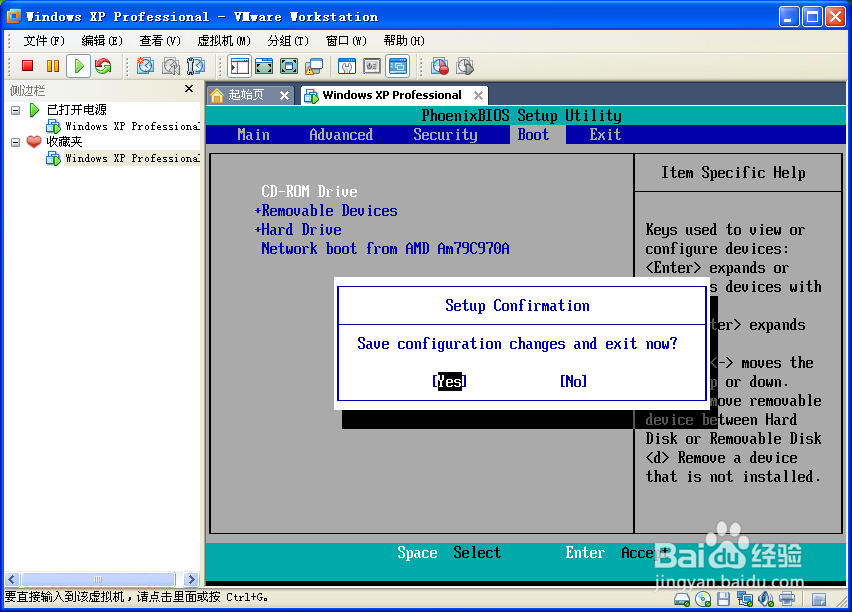Click the CD-ROM Drive boot entry

tap(309, 191)
